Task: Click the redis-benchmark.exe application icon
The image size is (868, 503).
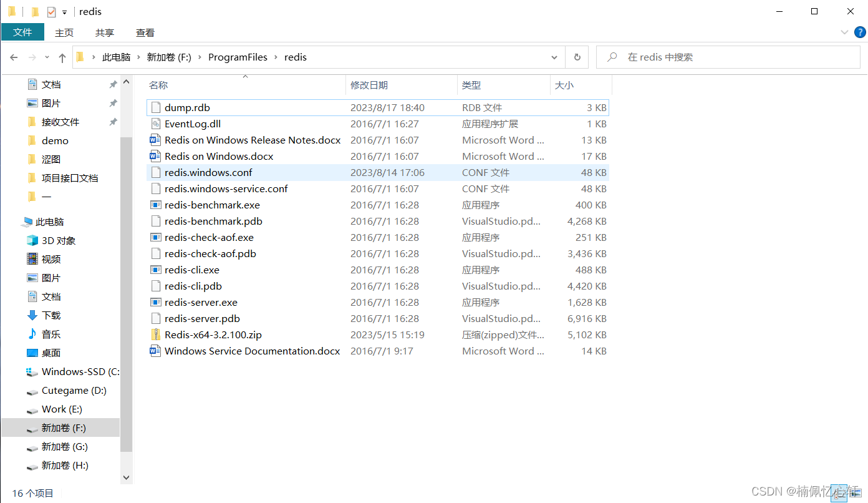Action: click(x=156, y=205)
